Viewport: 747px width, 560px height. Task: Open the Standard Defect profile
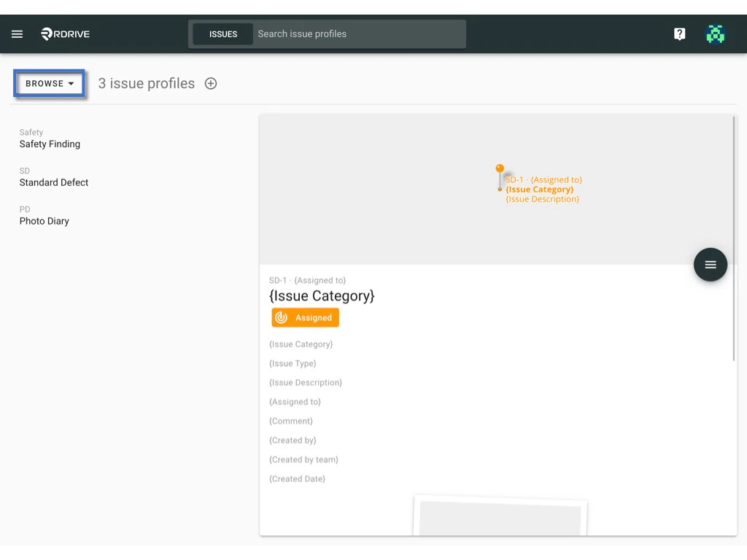[53, 182]
